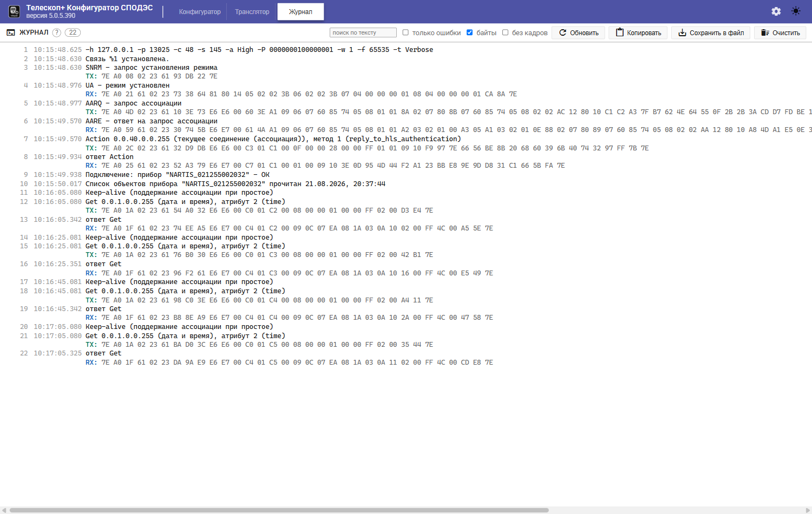Select log line 'Связь №1 установлена.'
The width and height of the screenshot is (812, 514).
coord(127,58)
